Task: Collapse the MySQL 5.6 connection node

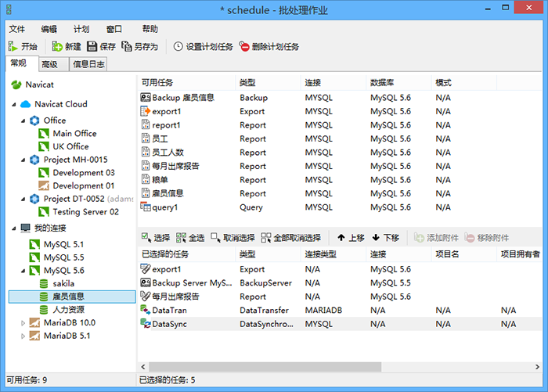Action: [x=23, y=271]
